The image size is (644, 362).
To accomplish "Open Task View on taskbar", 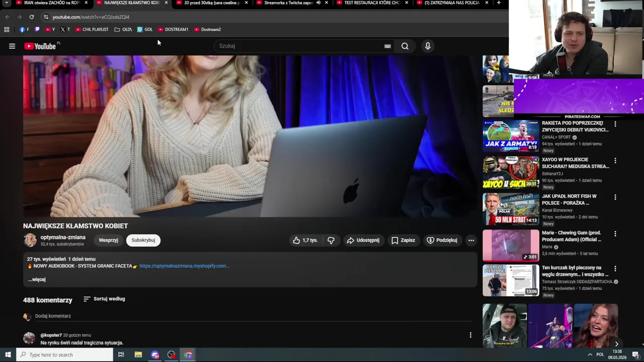I will coord(121,355).
